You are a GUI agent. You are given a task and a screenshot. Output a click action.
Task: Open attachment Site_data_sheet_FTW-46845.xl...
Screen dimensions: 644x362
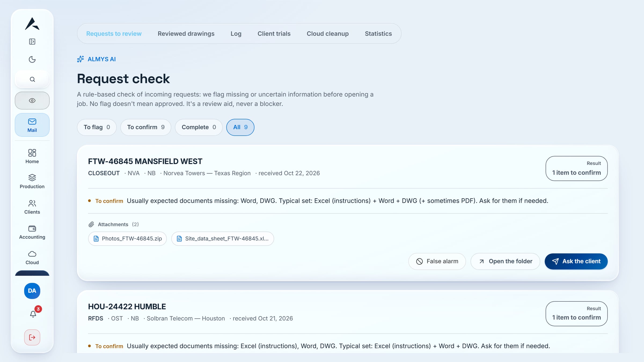point(223,239)
